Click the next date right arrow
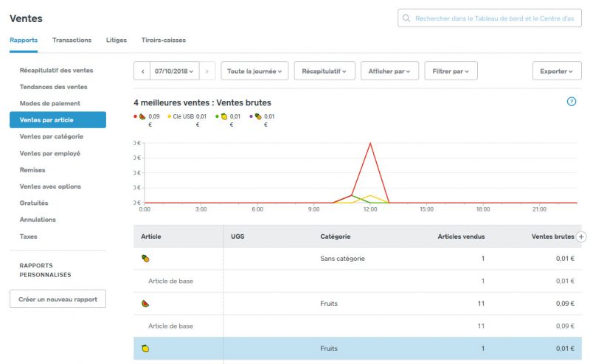 click(207, 71)
